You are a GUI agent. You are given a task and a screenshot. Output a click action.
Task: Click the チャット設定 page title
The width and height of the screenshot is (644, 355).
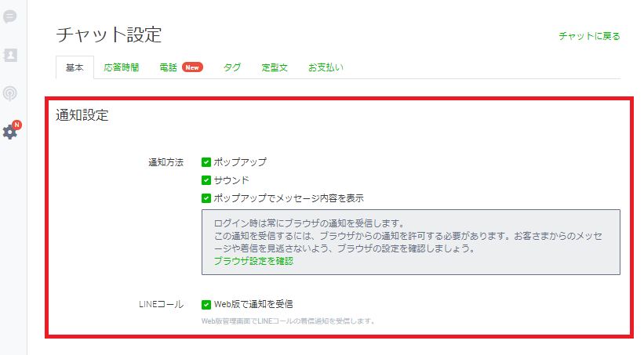point(109,34)
